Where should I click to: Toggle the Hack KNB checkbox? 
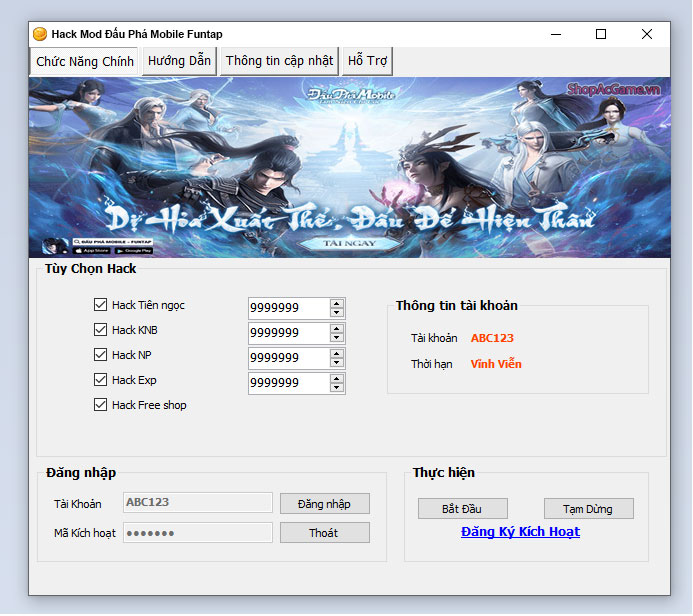pos(100,330)
